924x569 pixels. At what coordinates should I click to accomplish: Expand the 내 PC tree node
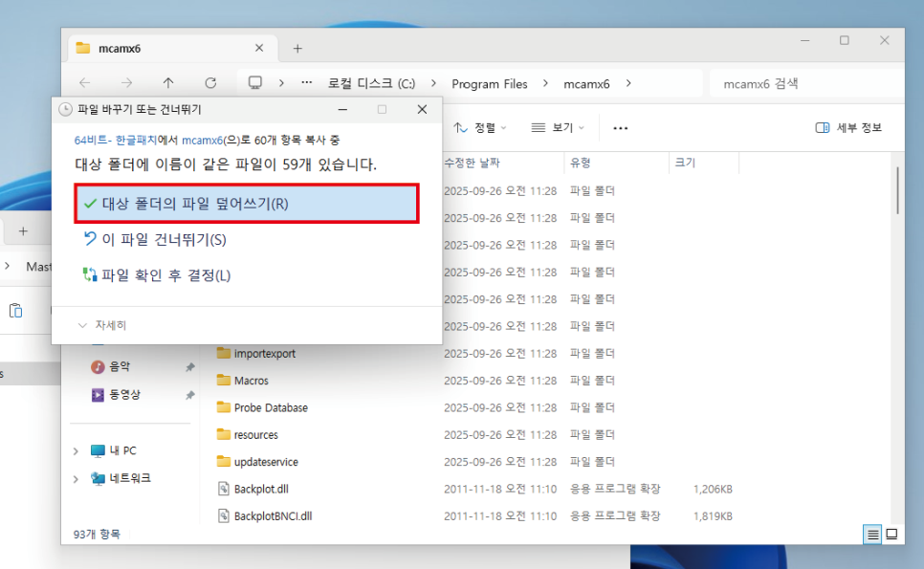(x=76, y=451)
